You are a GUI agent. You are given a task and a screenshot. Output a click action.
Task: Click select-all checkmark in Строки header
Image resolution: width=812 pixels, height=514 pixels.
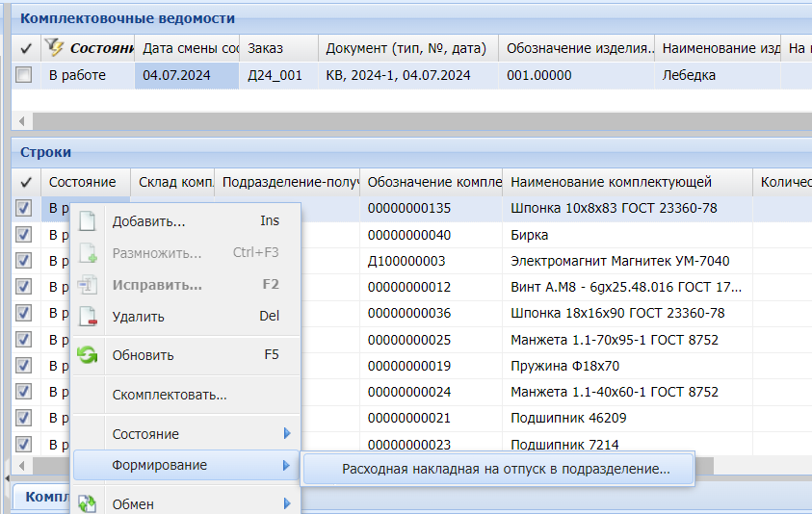[24, 182]
